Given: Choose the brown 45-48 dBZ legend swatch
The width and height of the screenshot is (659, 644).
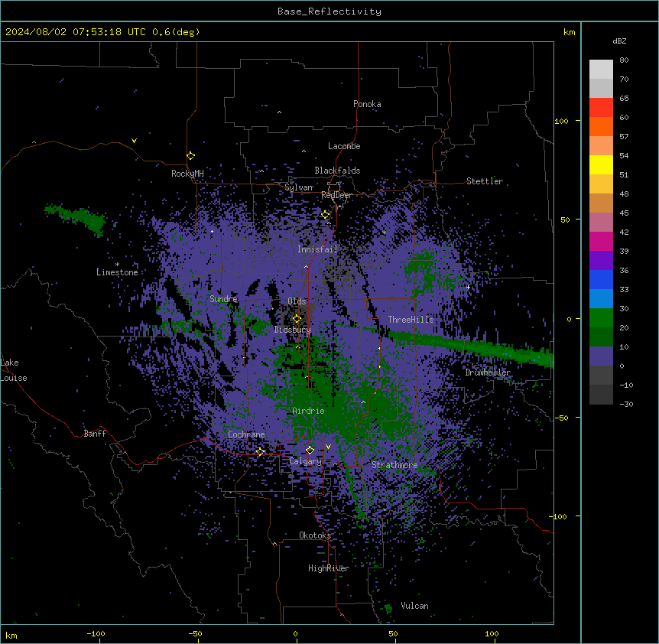Looking at the screenshot, I should click(601, 203).
